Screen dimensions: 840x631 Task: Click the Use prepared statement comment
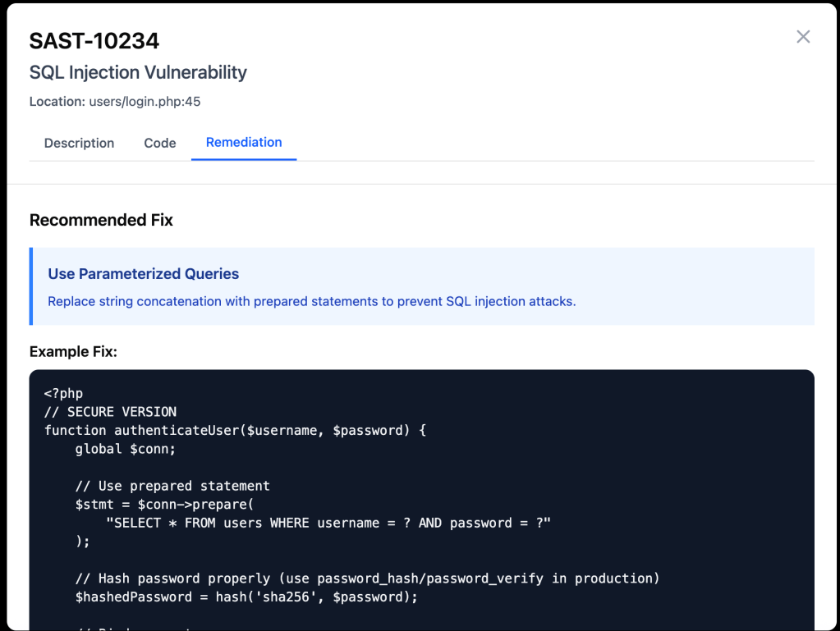click(172, 486)
